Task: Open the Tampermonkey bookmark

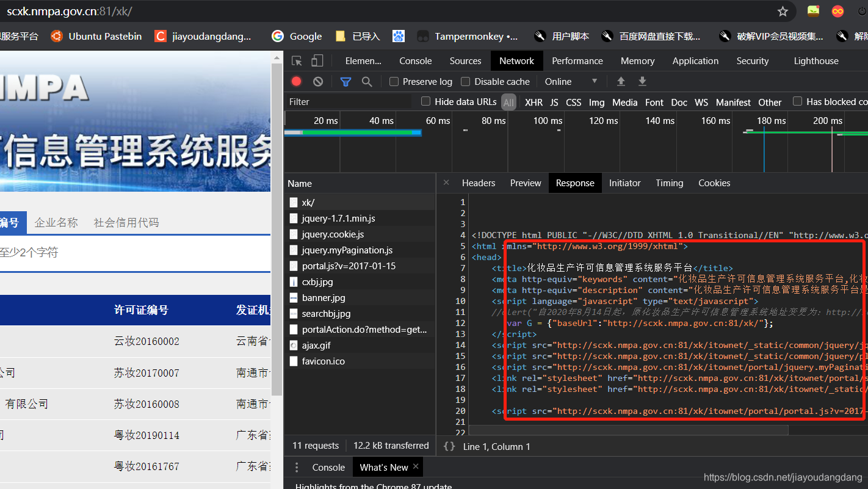Action: [x=468, y=37]
